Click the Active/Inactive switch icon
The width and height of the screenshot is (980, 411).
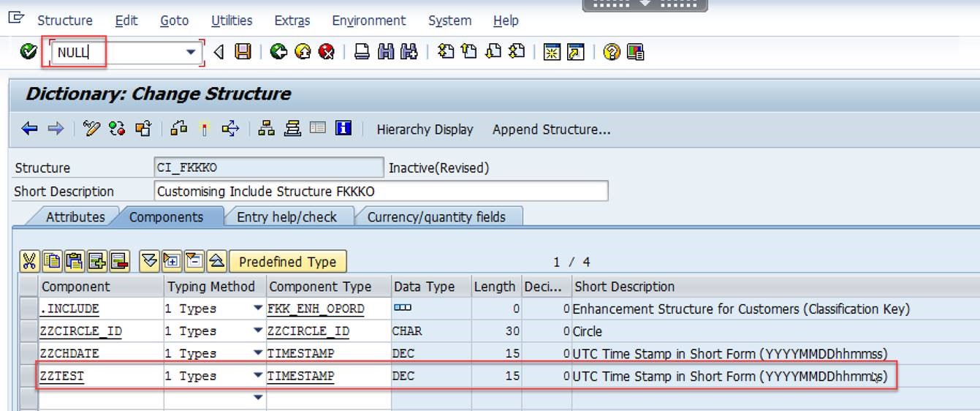pyautogui.click(x=116, y=129)
